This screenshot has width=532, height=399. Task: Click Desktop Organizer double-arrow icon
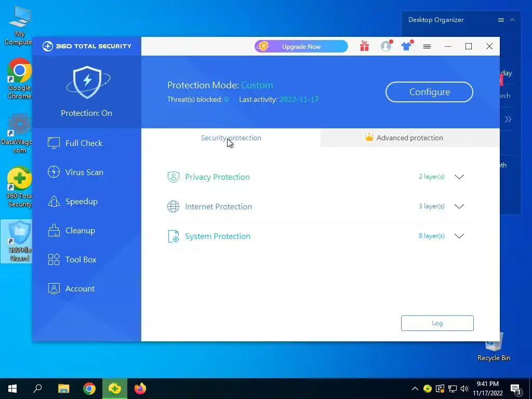click(508, 119)
